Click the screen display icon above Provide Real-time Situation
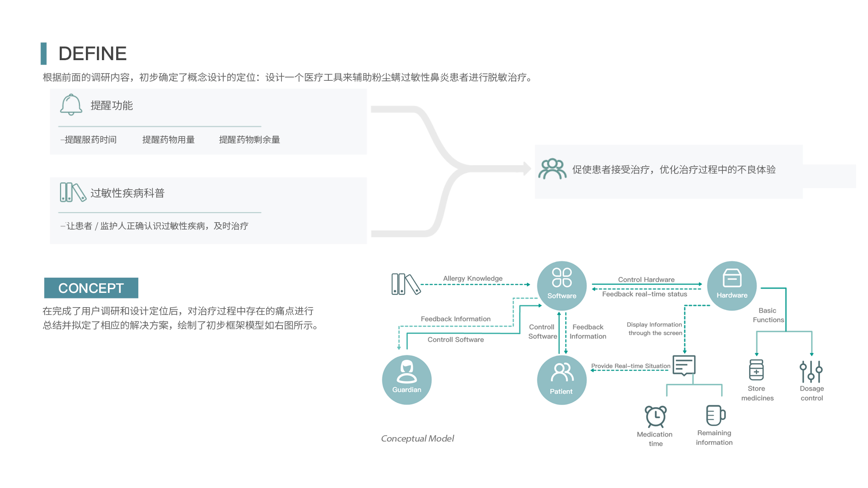Screen dimensions: 868x488 (684, 365)
